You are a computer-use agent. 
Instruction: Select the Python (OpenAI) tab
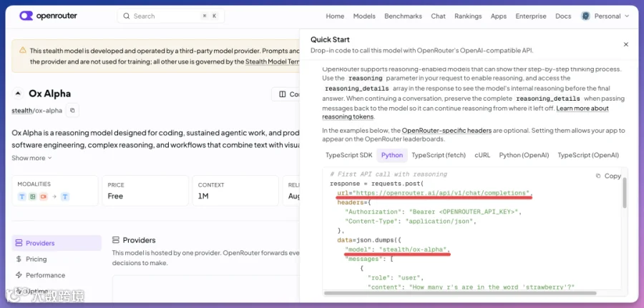(x=524, y=155)
